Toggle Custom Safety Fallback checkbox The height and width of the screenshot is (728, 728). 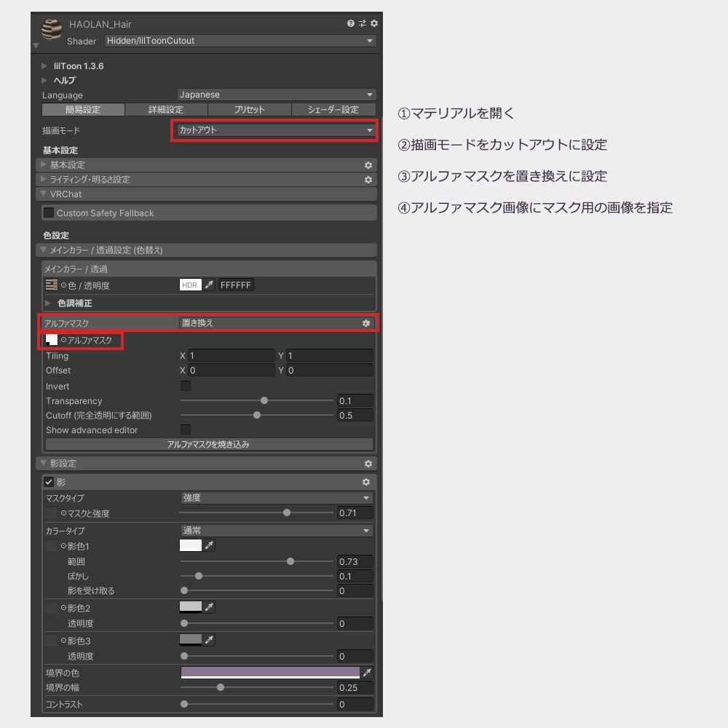(49, 213)
